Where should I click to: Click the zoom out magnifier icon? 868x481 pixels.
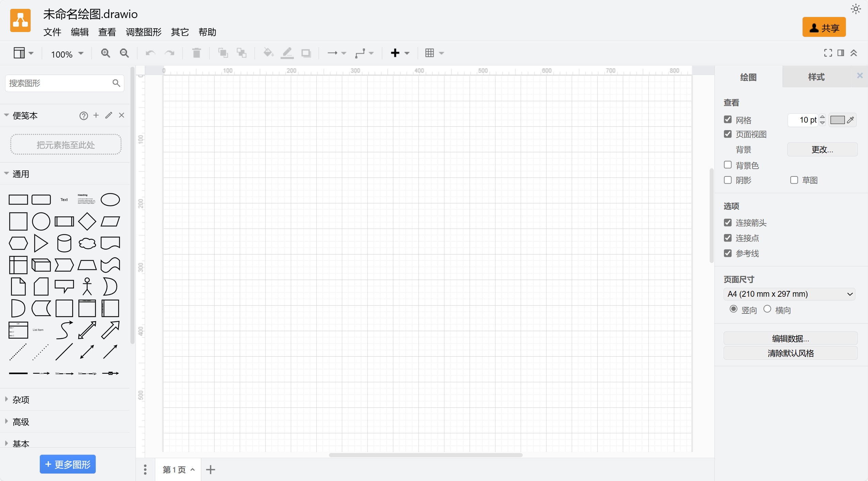click(x=124, y=53)
